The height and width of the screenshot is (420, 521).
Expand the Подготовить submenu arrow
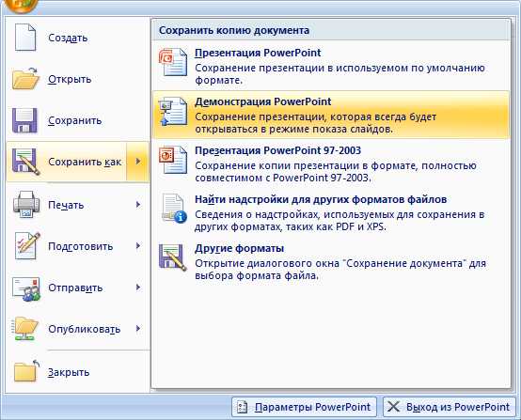click(x=138, y=246)
